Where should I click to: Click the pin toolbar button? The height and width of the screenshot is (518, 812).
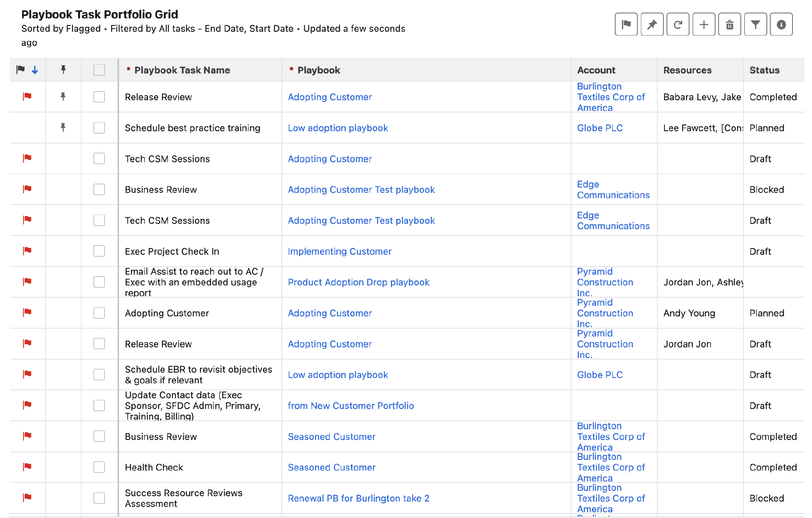tap(652, 24)
